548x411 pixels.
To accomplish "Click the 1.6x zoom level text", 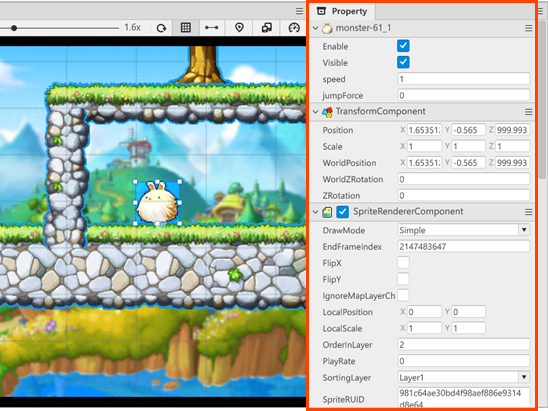I will [x=132, y=27].
